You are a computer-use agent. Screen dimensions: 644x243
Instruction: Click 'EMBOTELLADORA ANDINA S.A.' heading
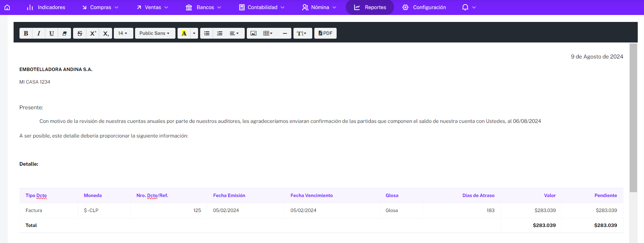(56, 69)
